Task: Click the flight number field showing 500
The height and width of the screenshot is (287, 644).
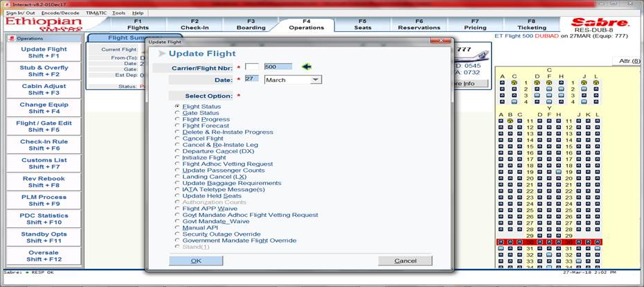Action: click(x=278, y=67)
